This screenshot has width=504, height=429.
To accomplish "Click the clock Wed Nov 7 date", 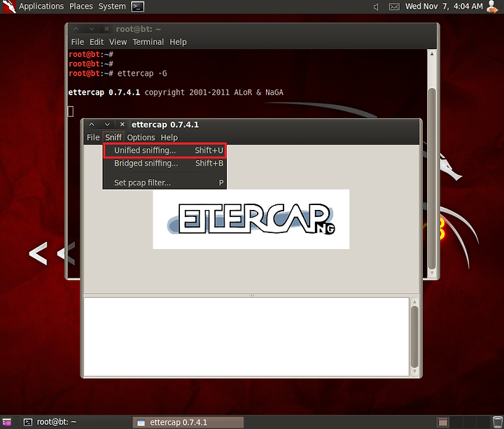I will click(444, 6).
